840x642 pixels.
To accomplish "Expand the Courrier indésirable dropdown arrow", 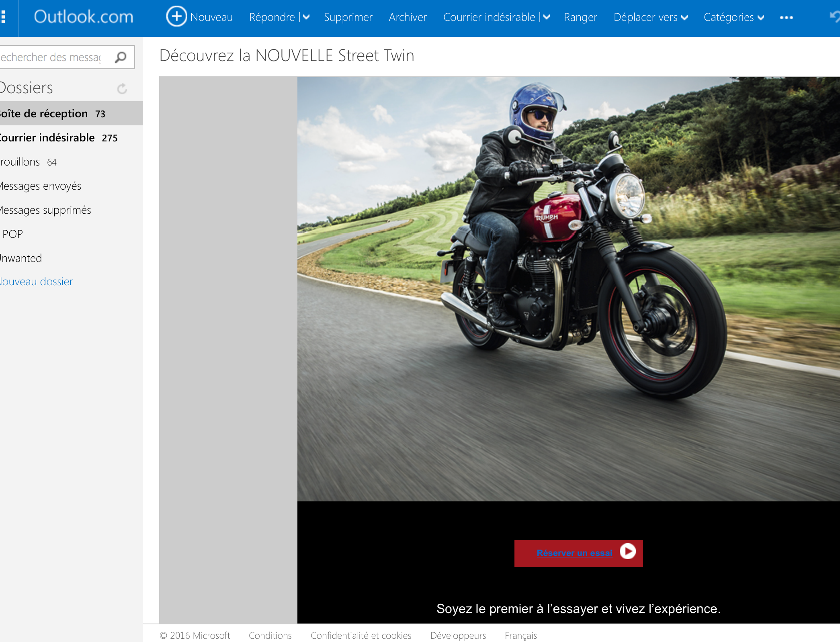I will (x=547, y=17).
